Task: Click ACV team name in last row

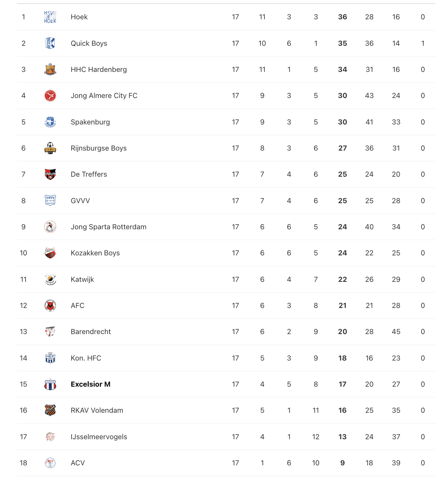Action: [78, 463]
